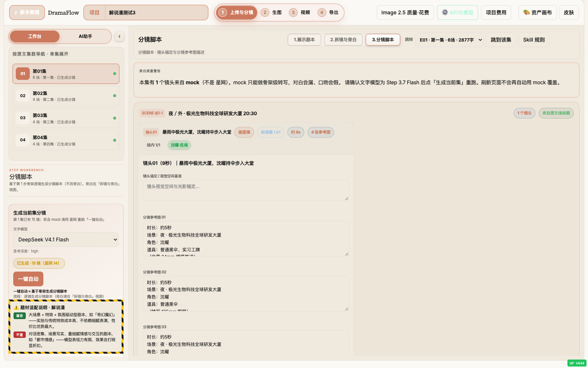Open the episode jump dropdown E01·第一集
Screen dimensions: 588x368
click(x=450, y=40)
